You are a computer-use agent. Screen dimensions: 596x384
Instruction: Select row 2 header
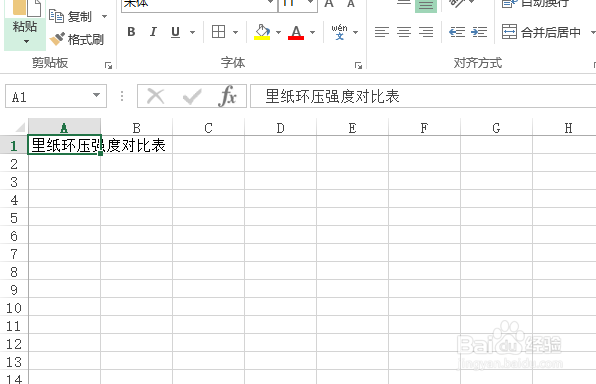coord(14,164)
